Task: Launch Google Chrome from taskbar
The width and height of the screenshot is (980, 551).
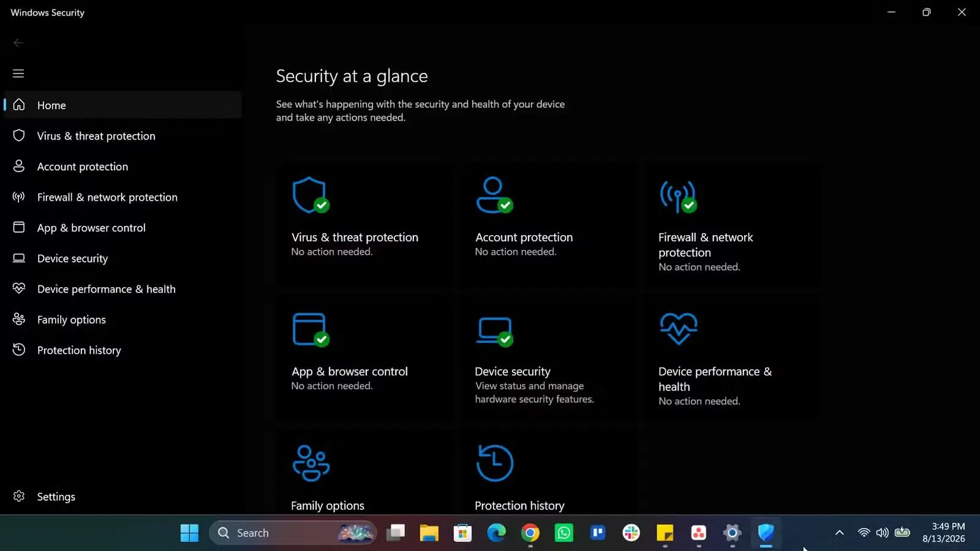Action: click(x=530, y=533)
